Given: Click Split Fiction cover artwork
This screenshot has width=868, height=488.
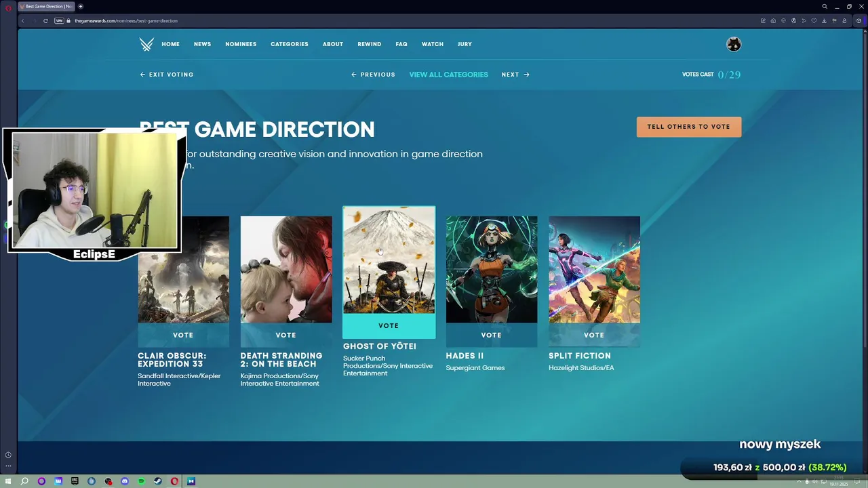Looking at the screenshot, I should (594, 270).
